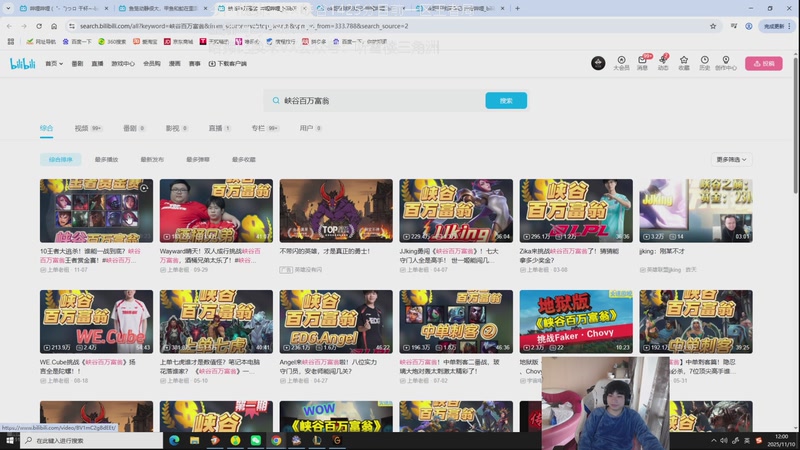Sort results by 最新发布
The height and width of the screenshot is (450, 800).
coord(152,160)
